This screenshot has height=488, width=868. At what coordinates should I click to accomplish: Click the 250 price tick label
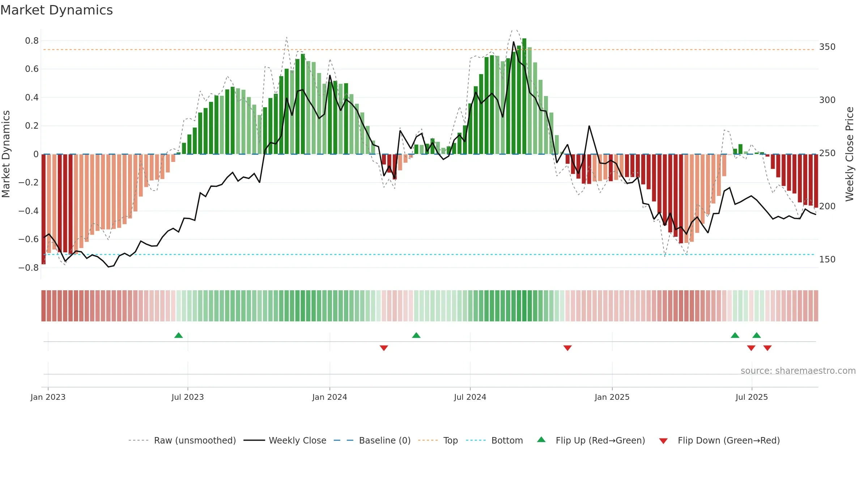pyautogui.click(x=827, y=153)
